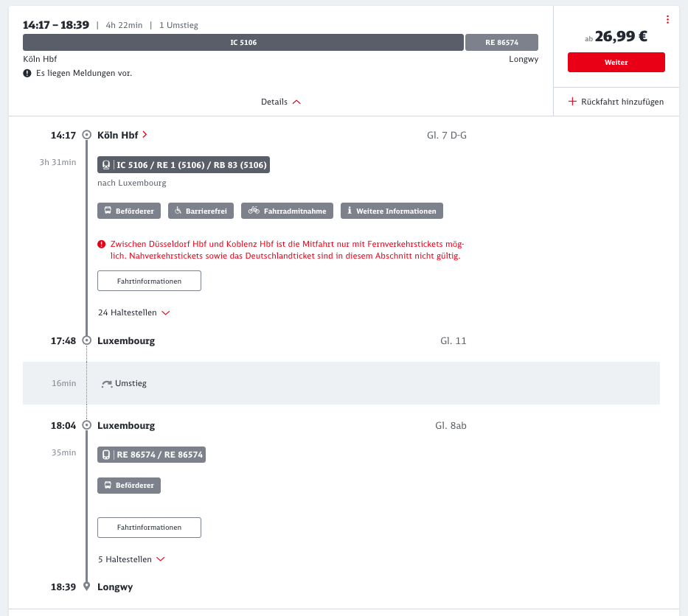Add a return trip via Rückfahrt hinzufügen
Viewport: 688px width, 616px height.
point(616,102)
